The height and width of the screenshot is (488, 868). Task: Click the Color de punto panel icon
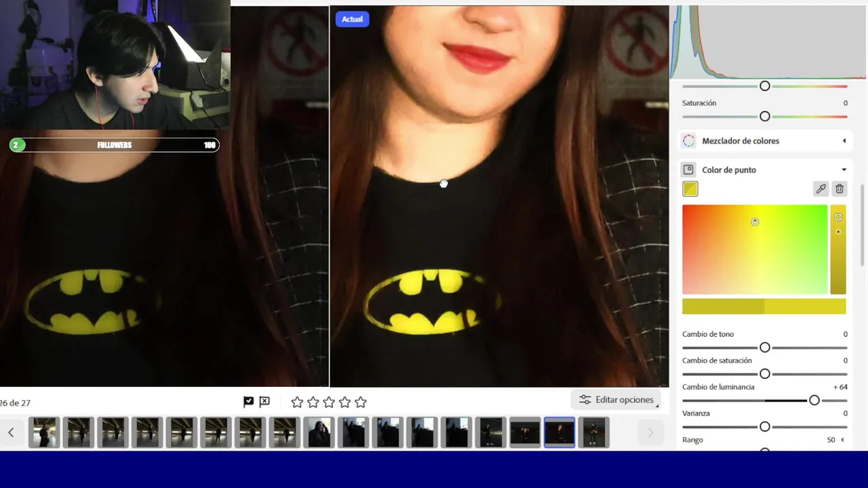[x=689, y=170]
